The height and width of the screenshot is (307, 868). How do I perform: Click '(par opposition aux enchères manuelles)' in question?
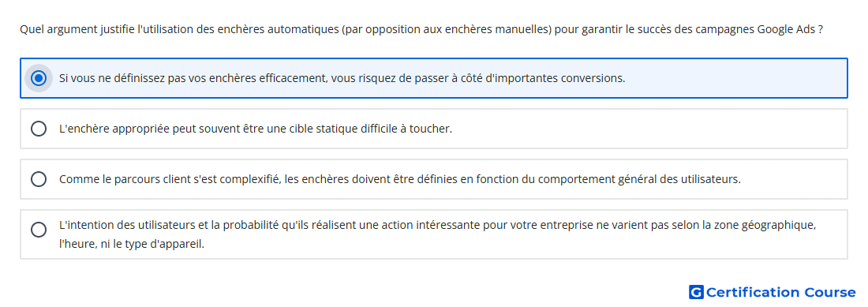(x=447, y=29)
